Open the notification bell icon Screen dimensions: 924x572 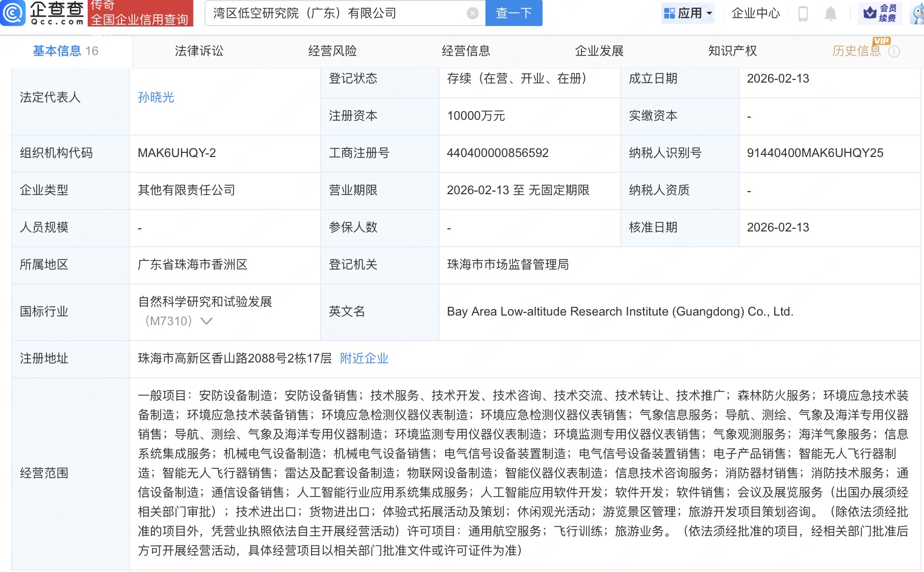831,14
